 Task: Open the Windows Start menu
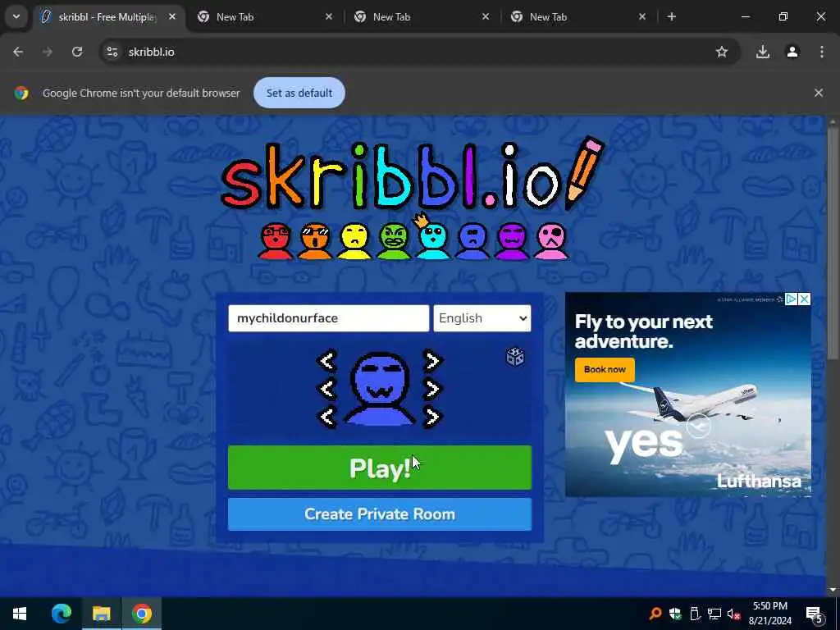[x=20, y=614]
